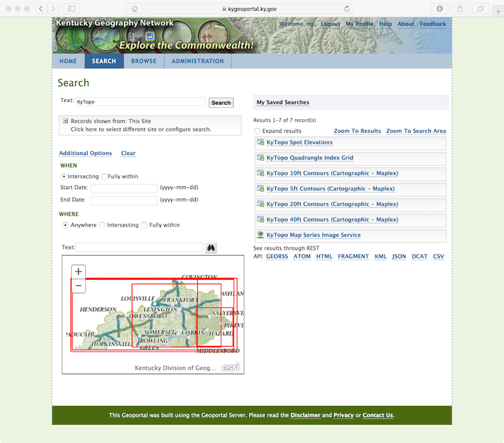Viewport: 504px width, 443px height.
Task: Open KyTopo Quadrangle Index Grid result
Action: [310, 158]
